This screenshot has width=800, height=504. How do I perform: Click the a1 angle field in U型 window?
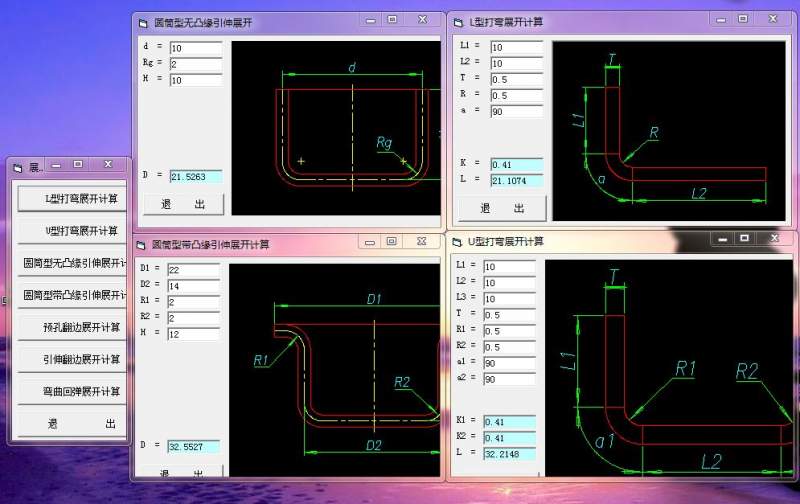(x=509, y=363)
